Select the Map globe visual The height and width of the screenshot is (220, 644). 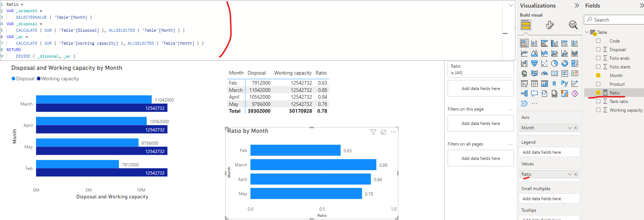tap(524, 73)
